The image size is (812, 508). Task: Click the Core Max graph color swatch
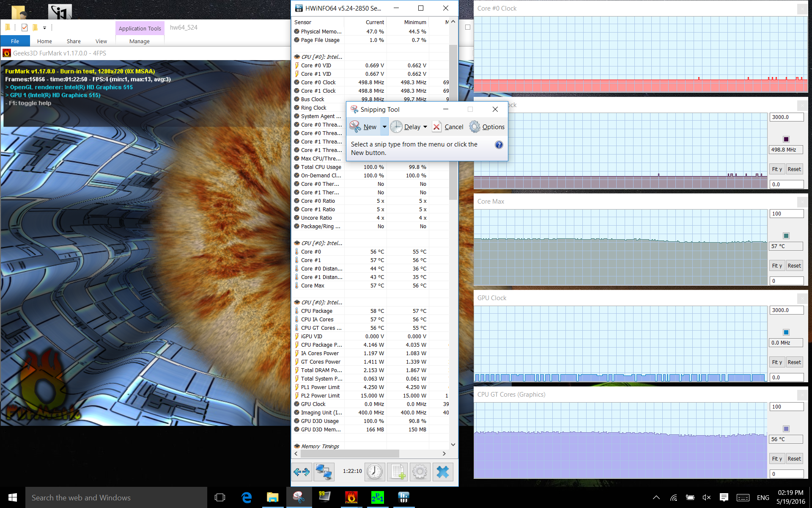(786, 236)
